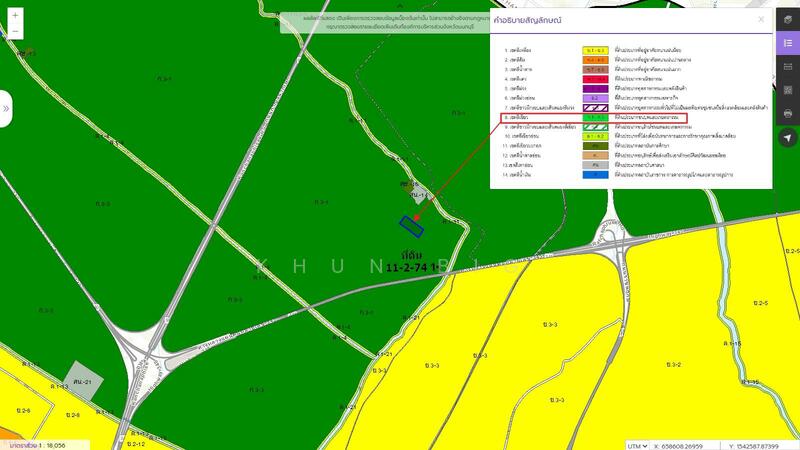The image size is (800, 450).
Task: Click the blue-outlined parcel on the map
Action: (411, 225)
